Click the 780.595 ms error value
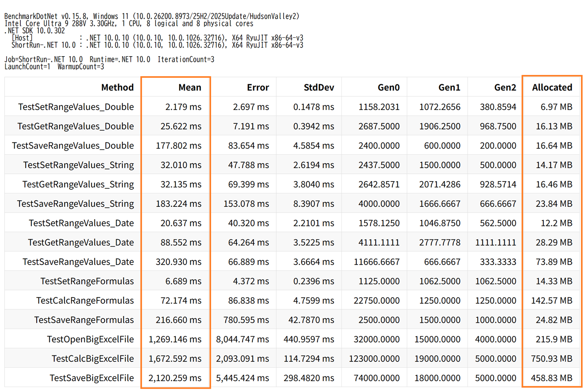The width and height of the screenshot is (586, 392). (x=246, y=320)
